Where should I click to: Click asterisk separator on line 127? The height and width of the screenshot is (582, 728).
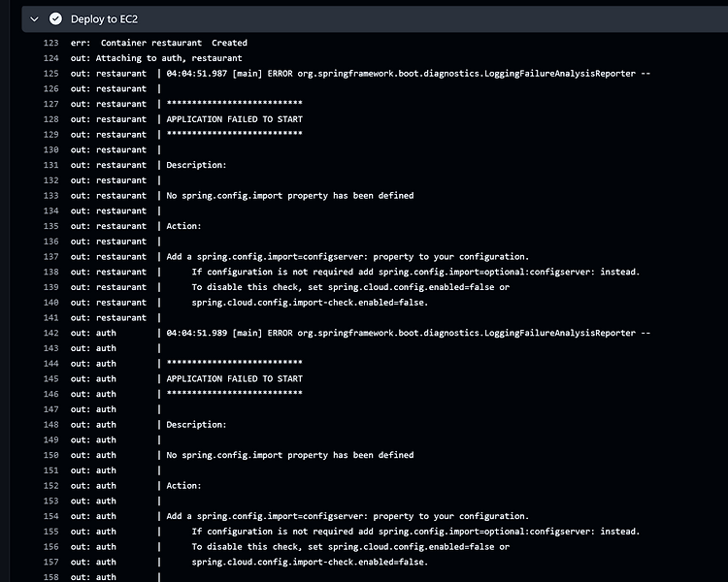pos(235,103)
